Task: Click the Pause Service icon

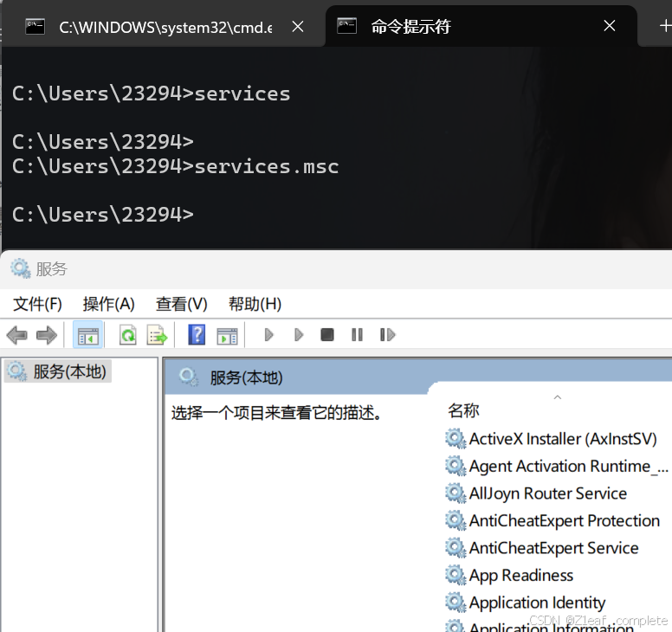Action: click(x=357, y=335)
